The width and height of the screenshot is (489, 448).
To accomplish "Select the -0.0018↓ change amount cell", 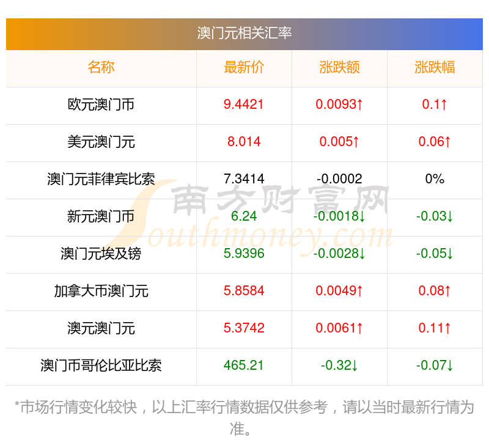I will click(339, 216).
